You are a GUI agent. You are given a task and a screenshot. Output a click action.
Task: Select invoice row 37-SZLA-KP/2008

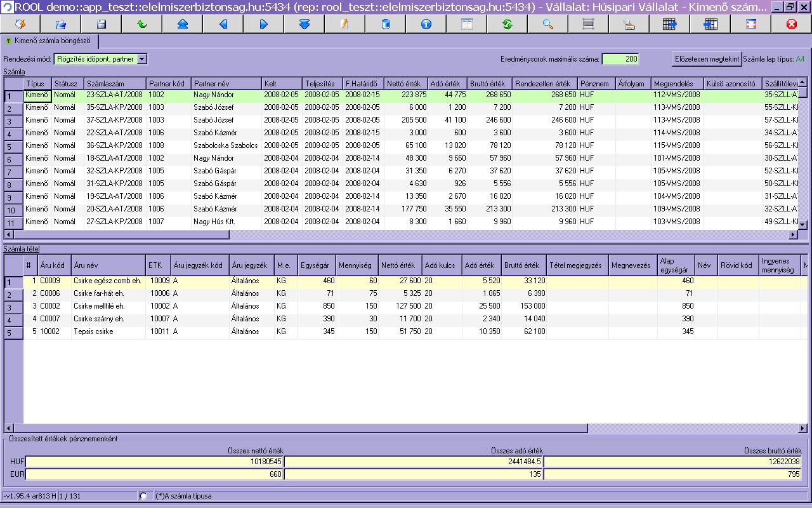click(115, 120)
